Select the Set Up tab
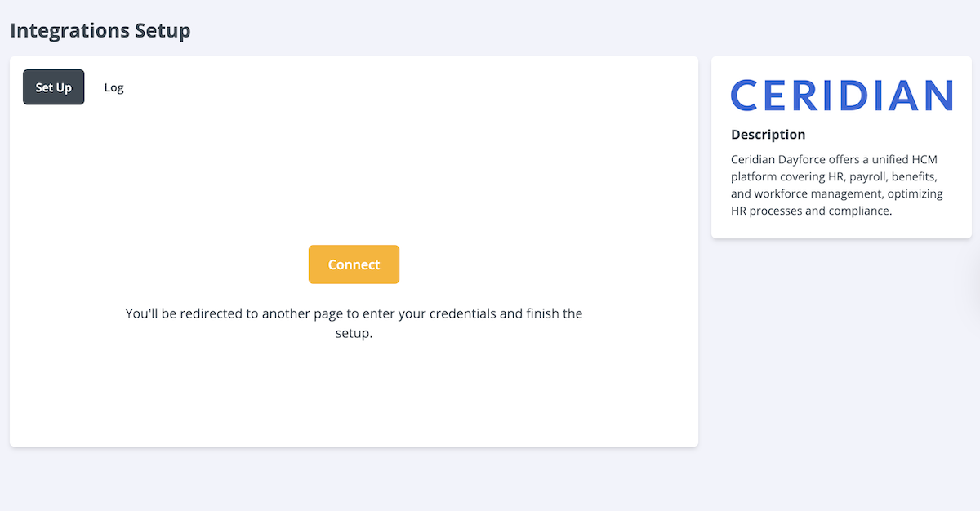 [x=53, y=87]
